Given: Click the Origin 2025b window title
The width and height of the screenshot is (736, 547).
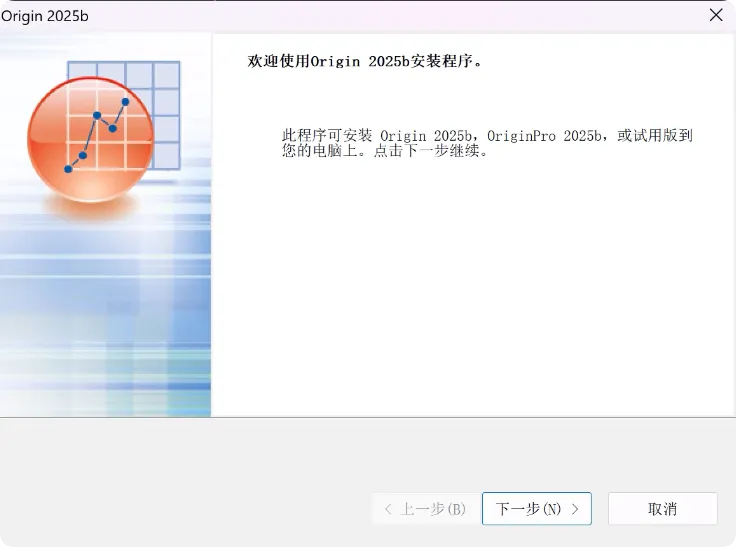Looking at the screenshot, I should pyautogui.click(x=45, y=16).
